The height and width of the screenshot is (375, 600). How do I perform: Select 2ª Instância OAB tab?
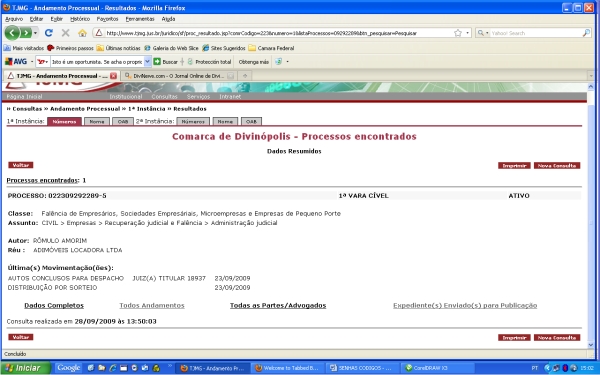tap(251, 121)
